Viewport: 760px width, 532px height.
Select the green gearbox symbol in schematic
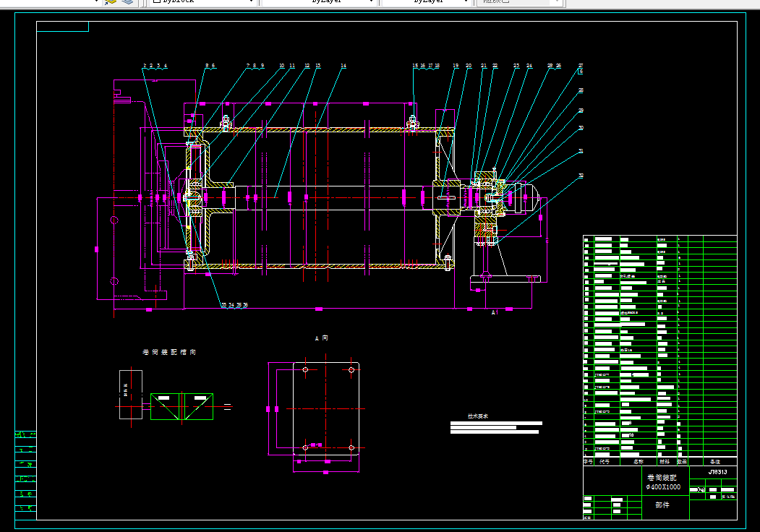(x=182, y=406)
